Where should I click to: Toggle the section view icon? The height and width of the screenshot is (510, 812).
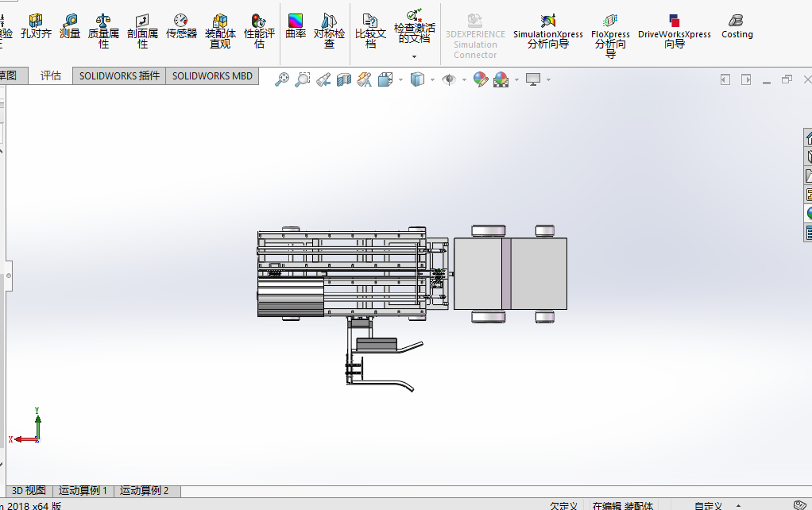[x=344, y=79]
